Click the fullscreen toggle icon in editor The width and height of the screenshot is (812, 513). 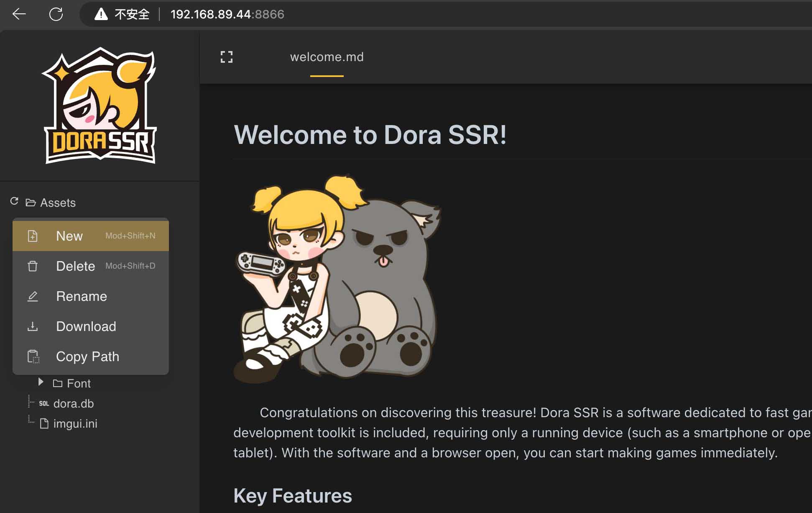click(227, 57)
